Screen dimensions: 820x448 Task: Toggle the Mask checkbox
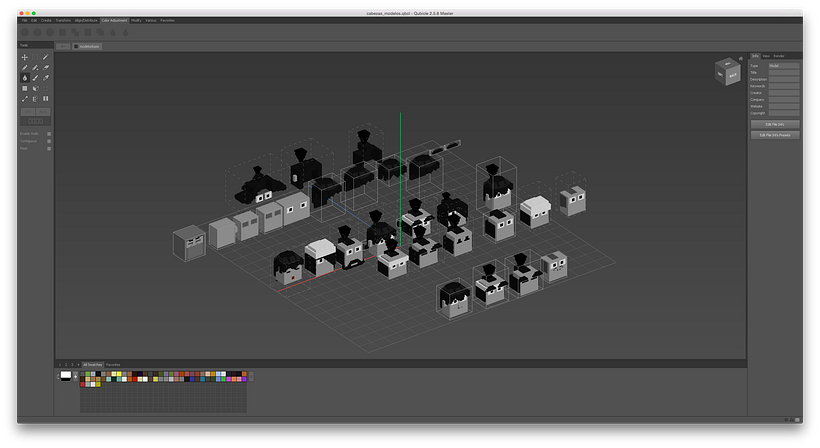click(49, 148)
